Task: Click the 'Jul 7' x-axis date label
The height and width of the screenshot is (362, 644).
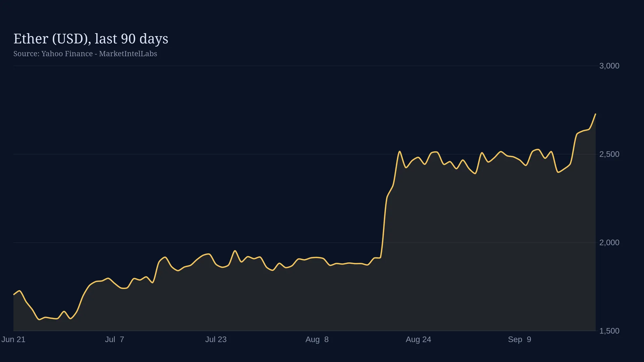Action: click(114, 339)
